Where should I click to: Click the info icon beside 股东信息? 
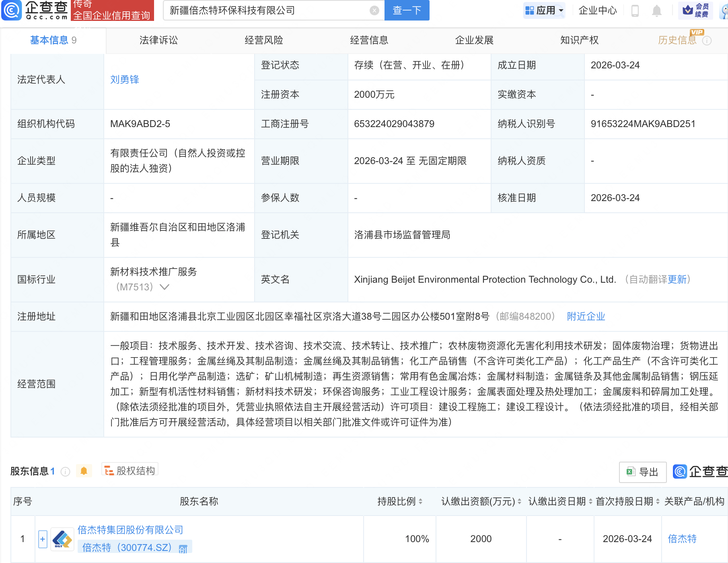pos(64,471)
